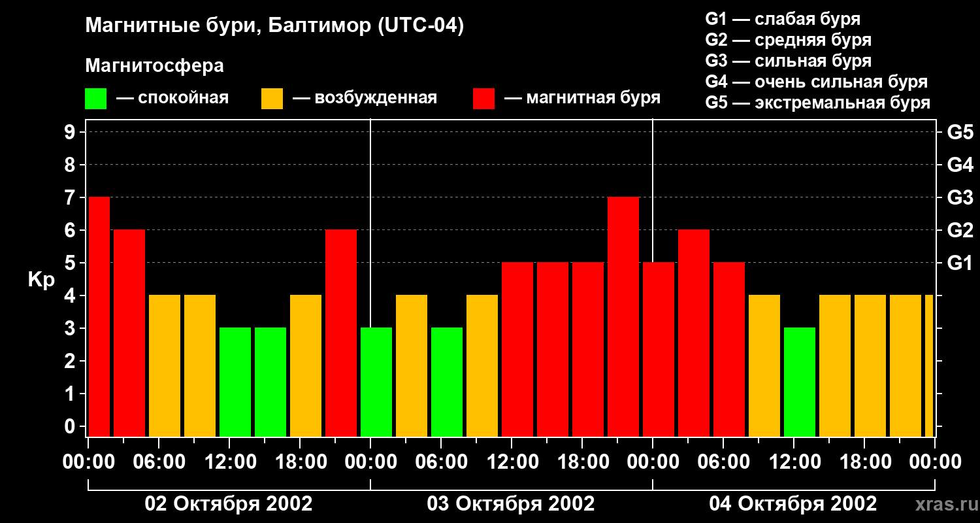This screenshot has width=980, height=523.
Task: Click the red 'магнитная буря' legend swatch
Action: tap(483, 99)
